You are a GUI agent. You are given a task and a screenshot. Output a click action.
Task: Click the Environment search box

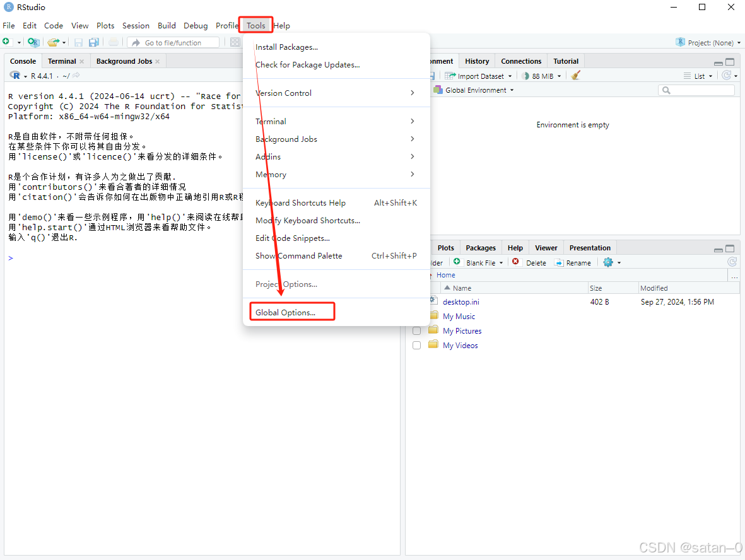pos(696,90)
